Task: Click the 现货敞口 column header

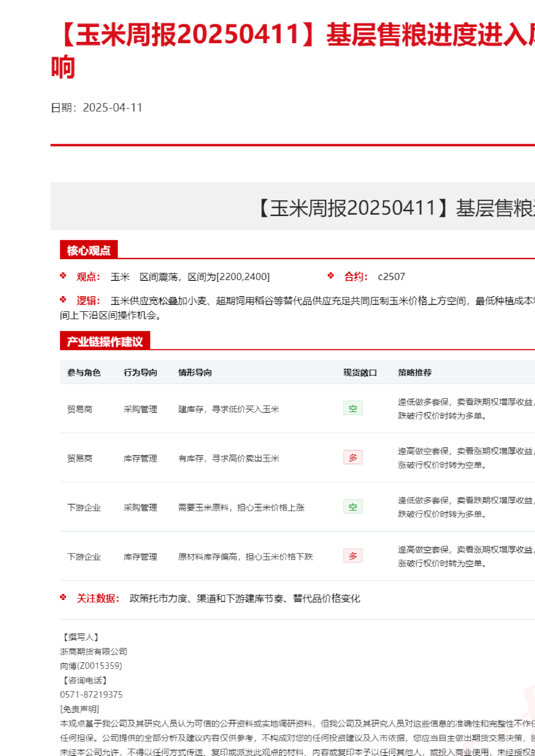Action: tap(360, 373)
